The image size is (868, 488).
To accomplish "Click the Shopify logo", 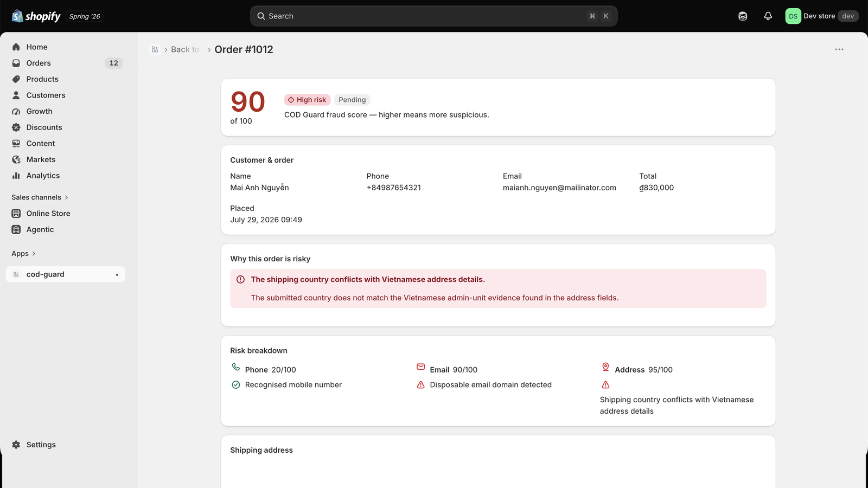I will pos(36,16).
